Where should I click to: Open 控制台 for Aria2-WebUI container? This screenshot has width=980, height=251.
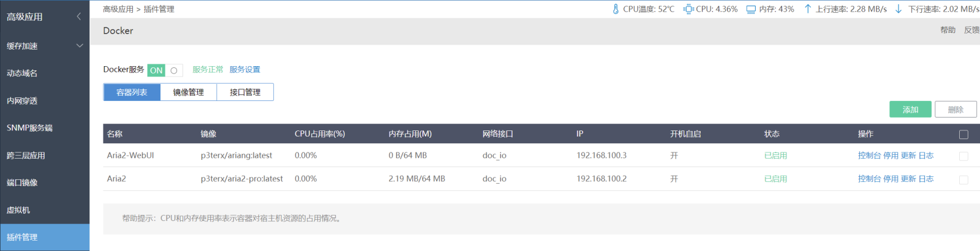click(x=869, y=155)
